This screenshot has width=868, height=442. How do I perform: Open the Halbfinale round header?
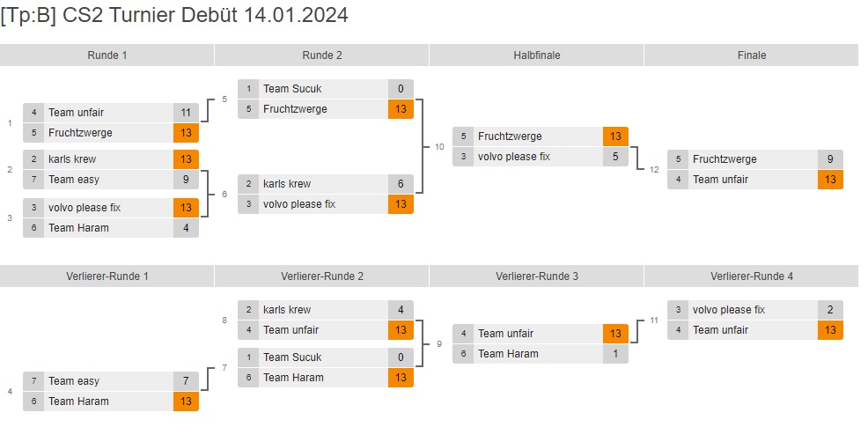point(536,55)
